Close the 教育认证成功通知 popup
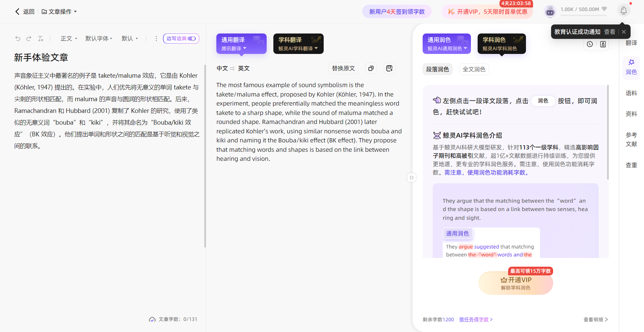Screen dimensions: 644x332 point(624,32)
